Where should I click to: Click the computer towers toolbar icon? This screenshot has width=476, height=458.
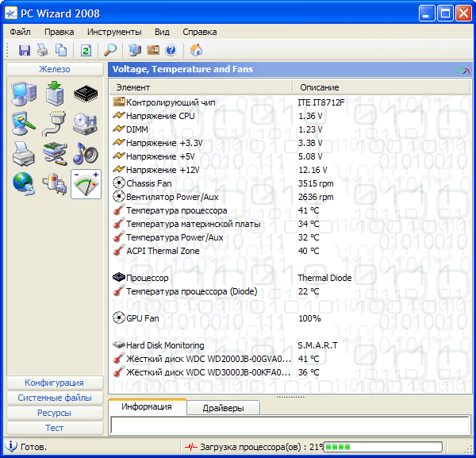click(x=135, y=50)
